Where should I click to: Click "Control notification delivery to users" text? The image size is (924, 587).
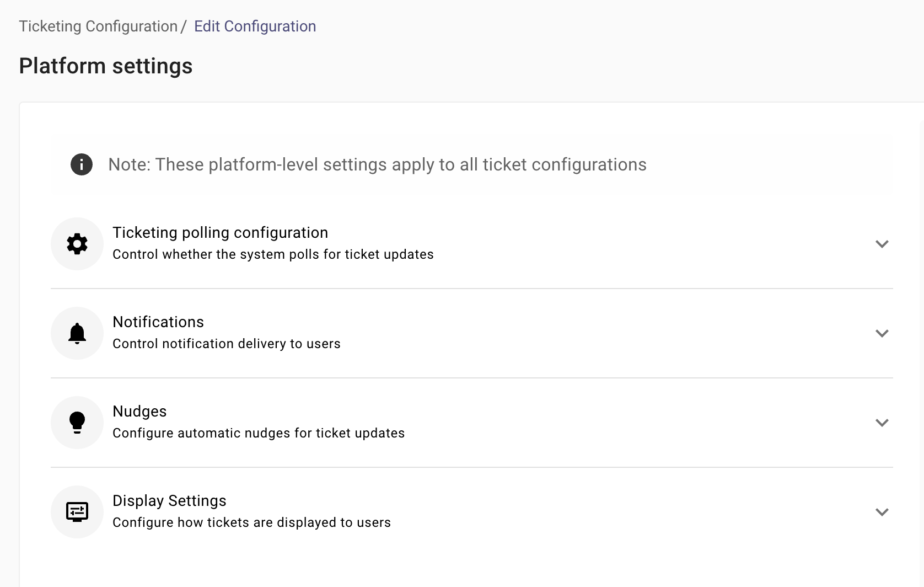click(227, 344)
